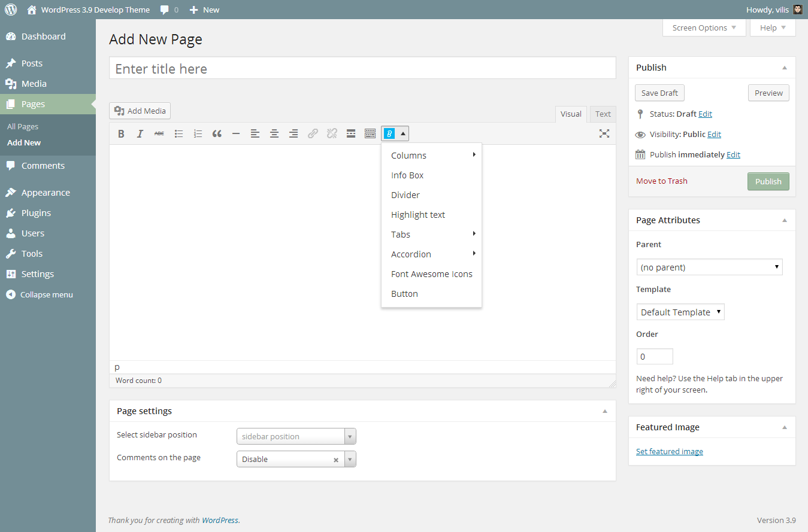
Task: Clear the Disable comments selection
Action: tap(336, 460)
